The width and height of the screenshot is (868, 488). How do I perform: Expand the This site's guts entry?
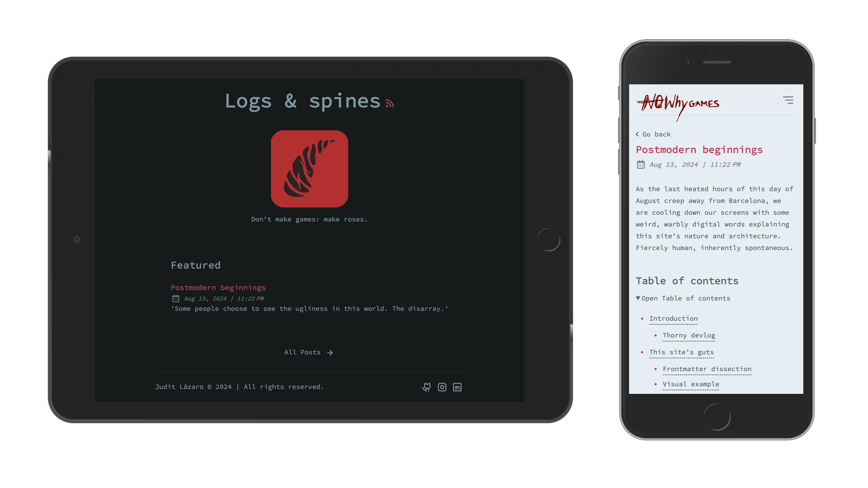pyautogui.click(x=681, y=352)
